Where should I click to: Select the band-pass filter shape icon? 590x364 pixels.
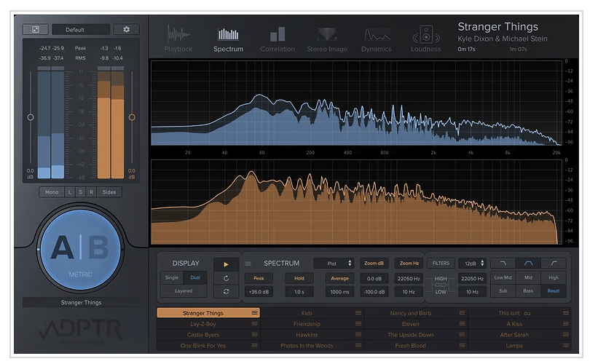(528, 264)
